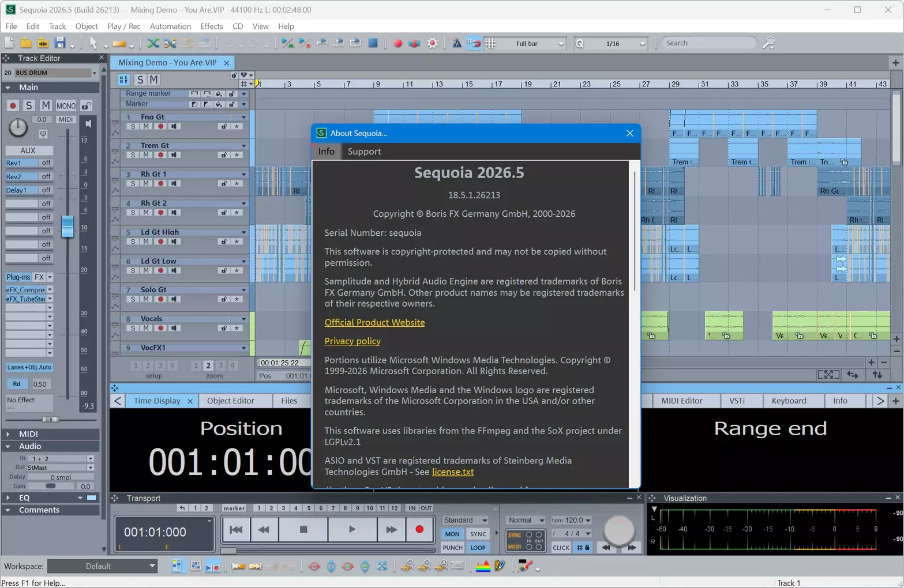Open the Privacy policy link
The height and width of the screenshot is (588, 904).
click(352, 341)
